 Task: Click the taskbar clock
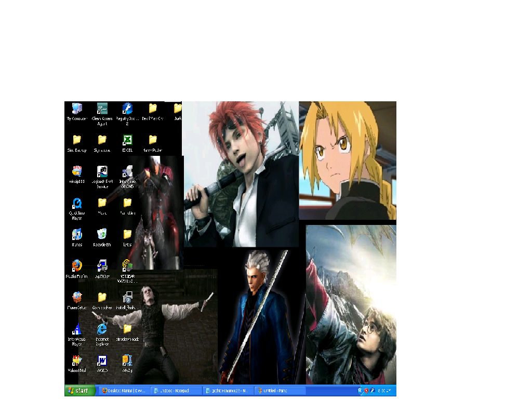point(384,391)
